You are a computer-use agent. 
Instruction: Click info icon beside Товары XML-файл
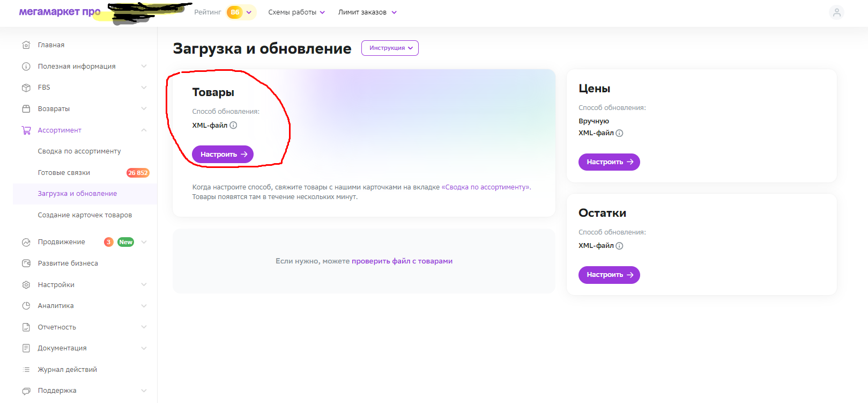click(x=233, y=125)
